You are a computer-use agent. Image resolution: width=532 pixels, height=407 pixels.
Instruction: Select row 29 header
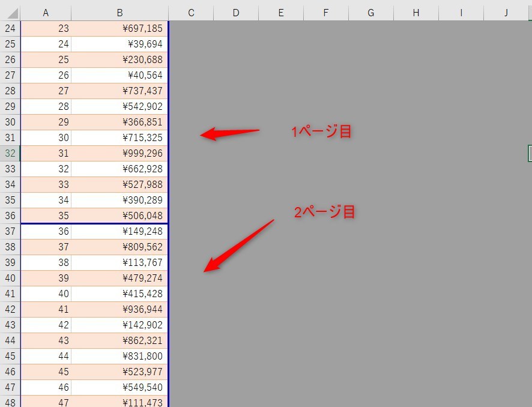coord(10,106)
